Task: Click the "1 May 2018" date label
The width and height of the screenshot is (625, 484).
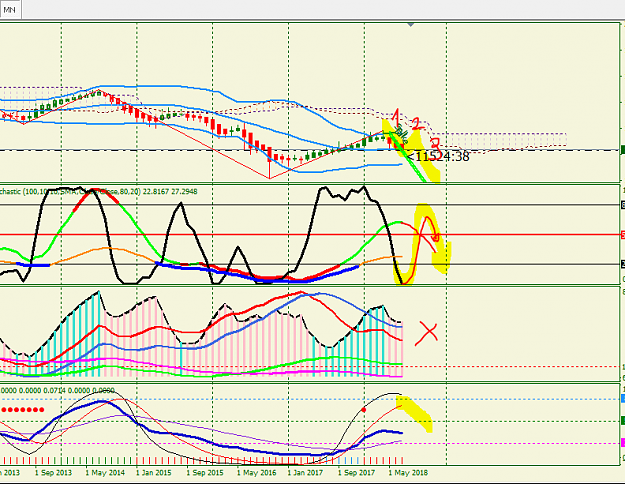Action: pyautogui.click(x=408, y=473)
